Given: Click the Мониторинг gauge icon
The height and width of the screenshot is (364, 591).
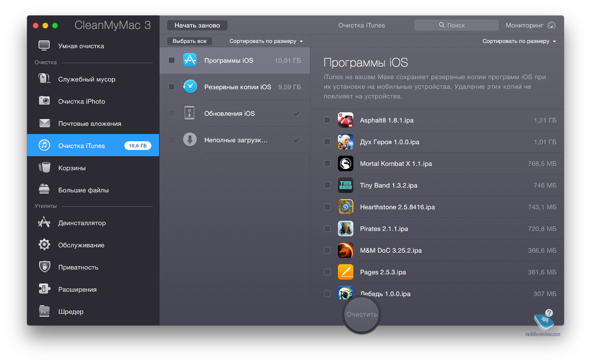Looking at the screenshot, I should [552, 26].
